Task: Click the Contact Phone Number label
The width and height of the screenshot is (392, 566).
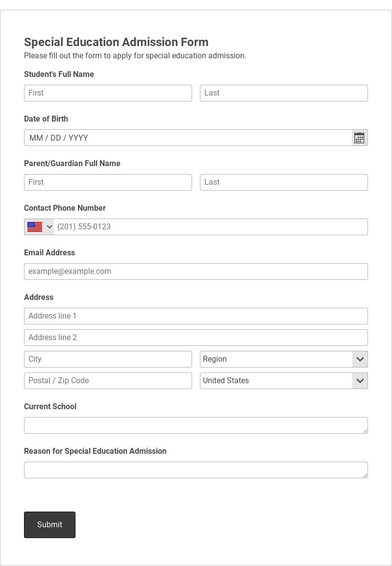Action: click(65, 208)
